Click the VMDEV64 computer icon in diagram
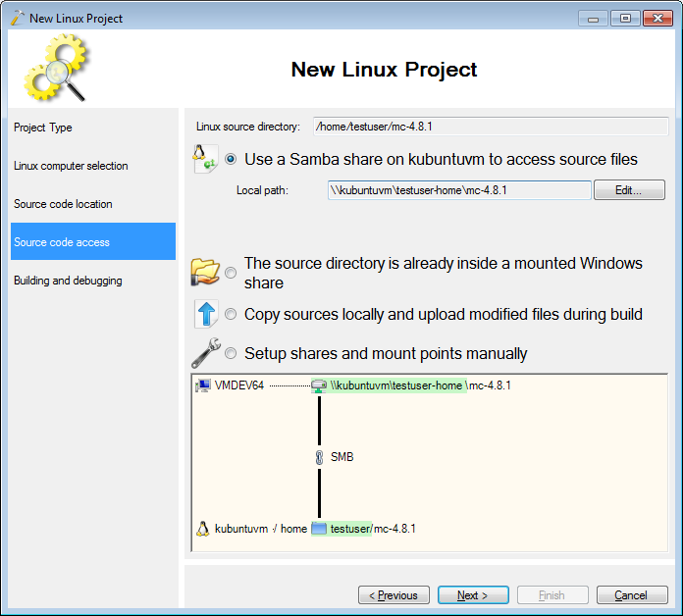 203,385
